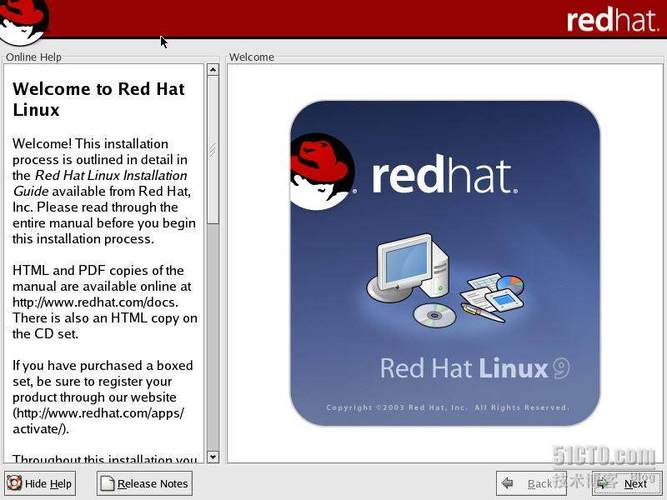Click the Shadowman logo in top banner

(x=23, y=21)
